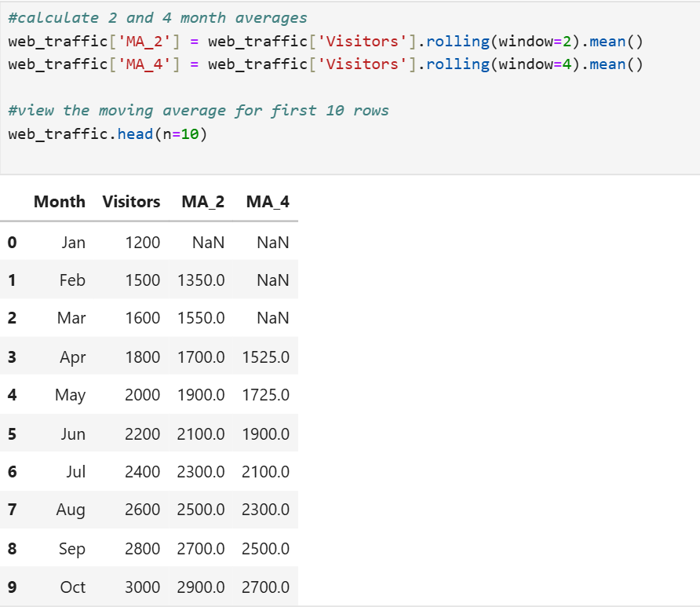The image size is (700, 607).
Task: Click the Sep month cell
Action: (x=71, y=549)
